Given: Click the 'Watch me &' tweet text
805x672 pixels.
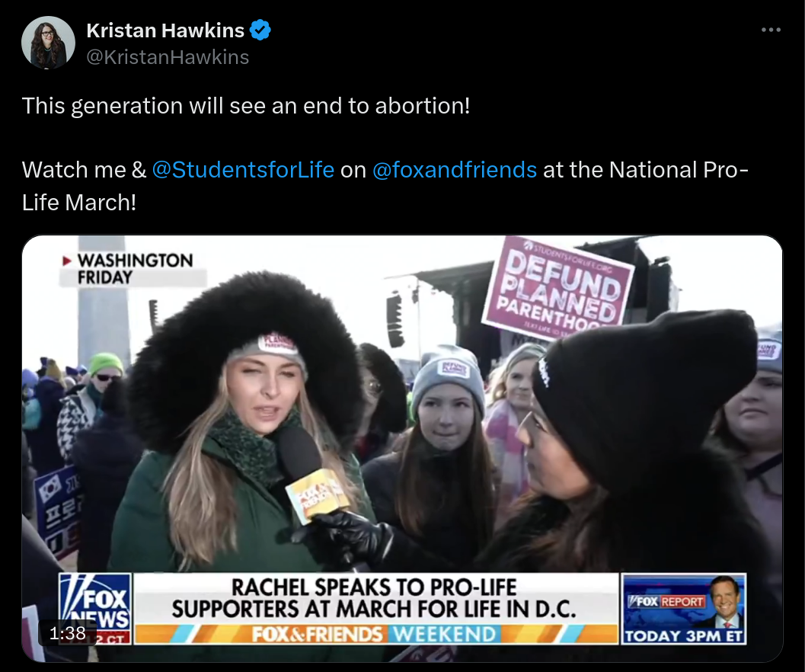Looking at the screenshot, I should click(85, 170).
